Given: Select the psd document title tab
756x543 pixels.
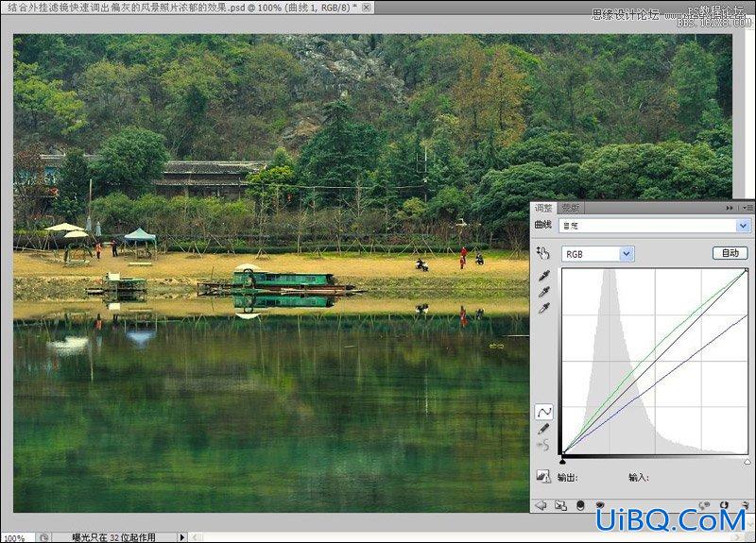Looking at the screenshot, I should [187, 8].
